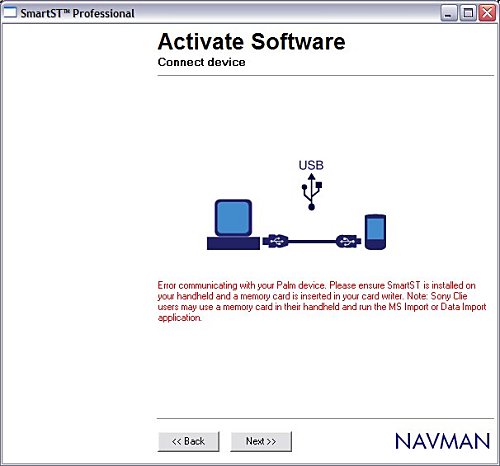Maximize the SmartST Professional window
Image resolution: width=500 pixels, height=466 pixels.
point(468,13)
